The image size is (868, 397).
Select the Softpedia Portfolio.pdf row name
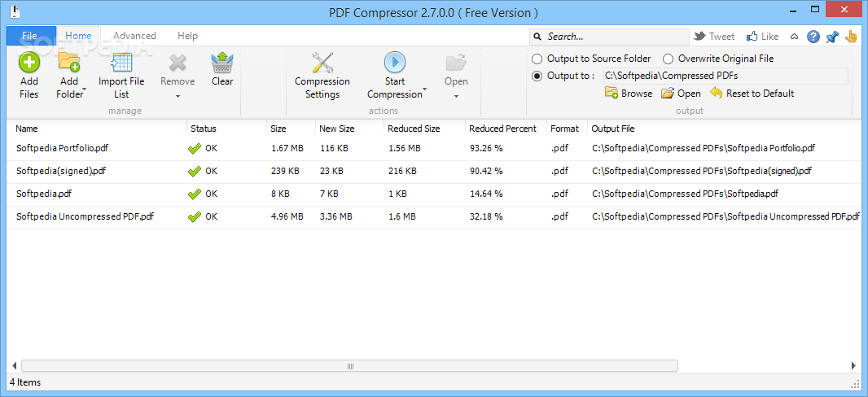pos(61,148)
